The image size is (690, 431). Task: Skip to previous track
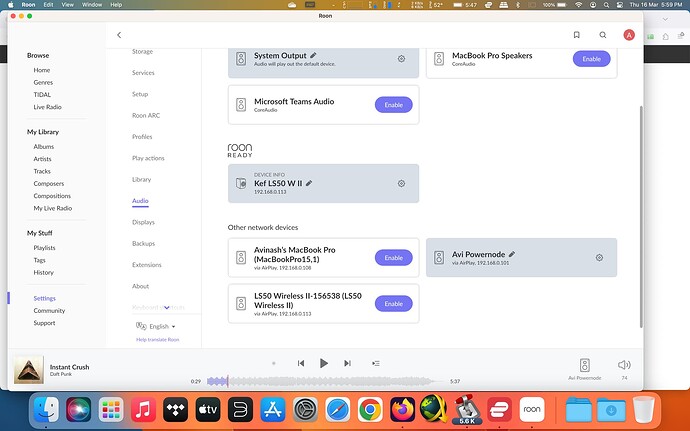[x=301, y=363]
